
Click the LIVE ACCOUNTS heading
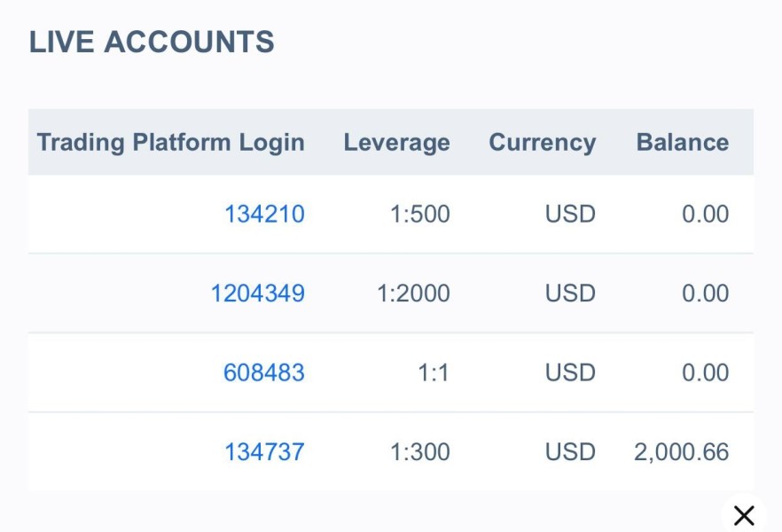(152, 42)
